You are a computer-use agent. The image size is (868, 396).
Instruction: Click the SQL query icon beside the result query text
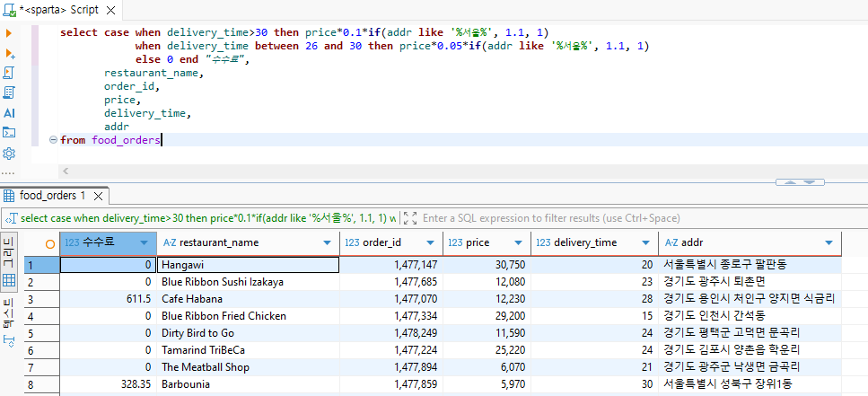click(11, 218)
